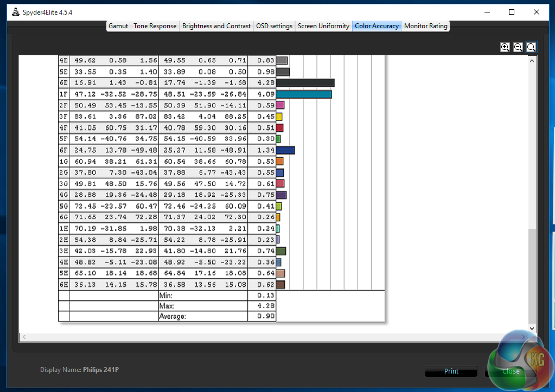
Task: Click row label 3G
Action: [x=63, y=184]
